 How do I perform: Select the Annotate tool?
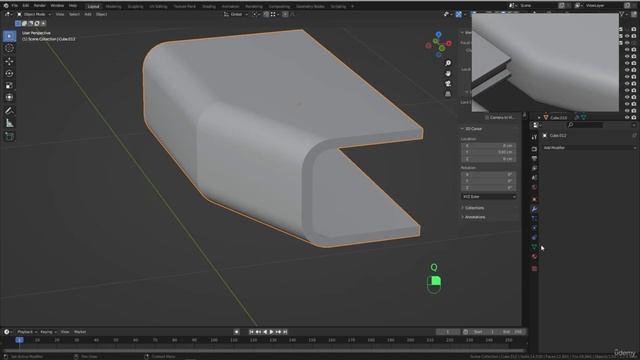point(9,111)
